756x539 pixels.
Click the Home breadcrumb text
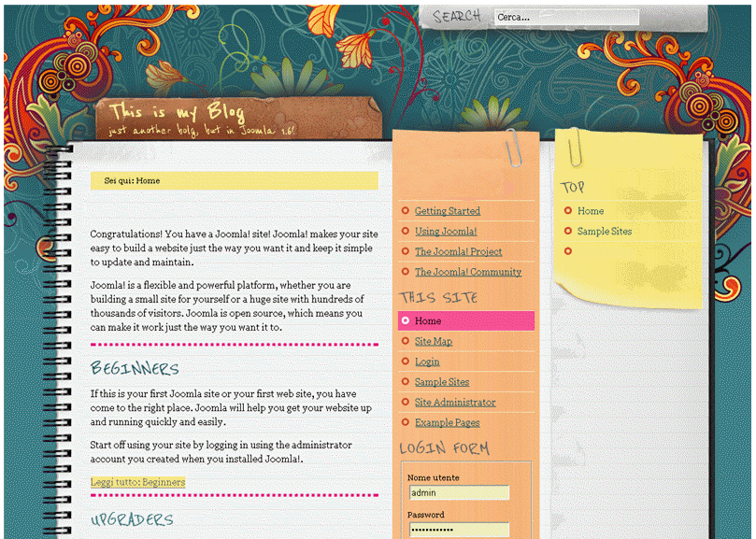[148, 181]
